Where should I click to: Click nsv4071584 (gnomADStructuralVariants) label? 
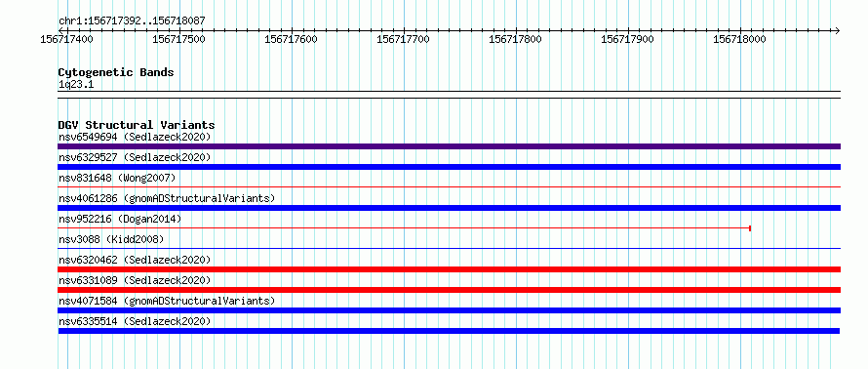(x=167, y=301)
